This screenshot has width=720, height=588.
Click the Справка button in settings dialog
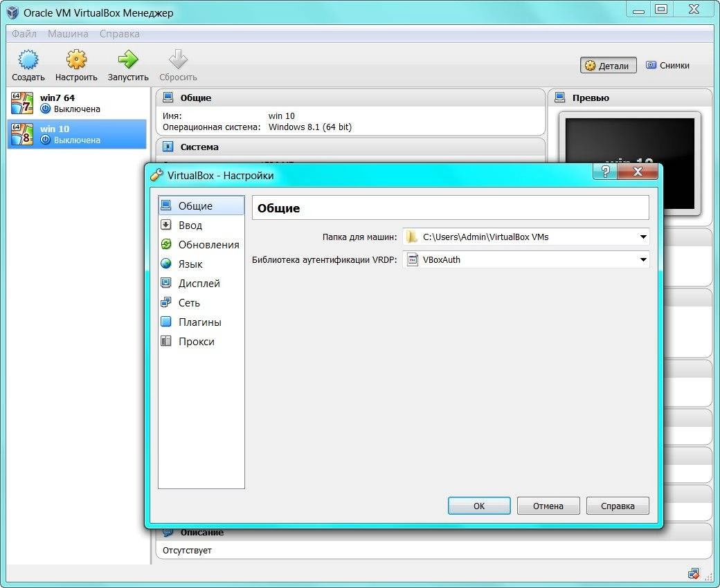pos(618,506)
